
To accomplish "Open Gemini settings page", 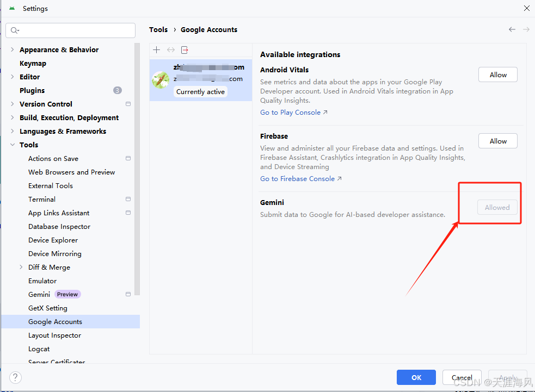I will 39,294.
